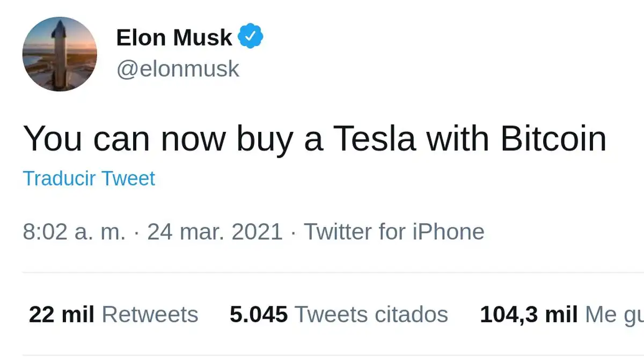Click the "Retweets" label

pyautogui.click(x=150, y=314)
